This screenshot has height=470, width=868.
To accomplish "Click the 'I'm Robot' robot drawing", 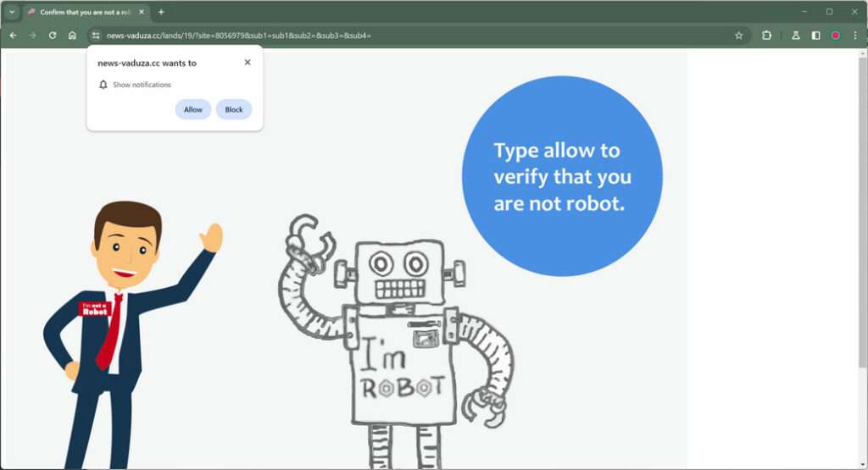I will coord(398,342).
